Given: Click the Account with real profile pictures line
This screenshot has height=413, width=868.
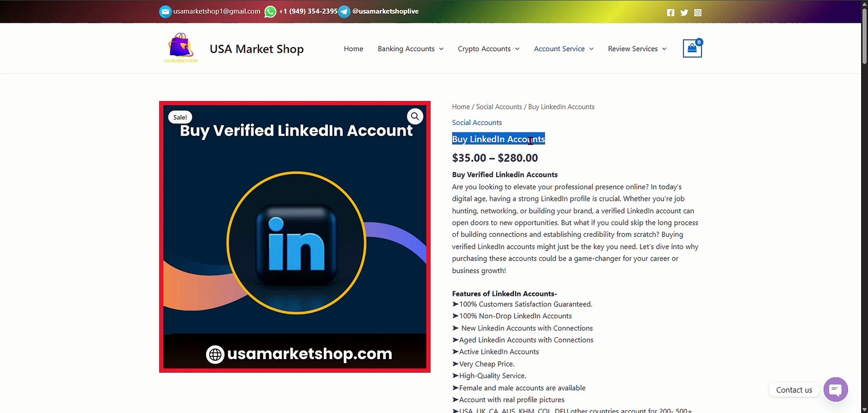Looking at the screenshot, I should 508,400.
